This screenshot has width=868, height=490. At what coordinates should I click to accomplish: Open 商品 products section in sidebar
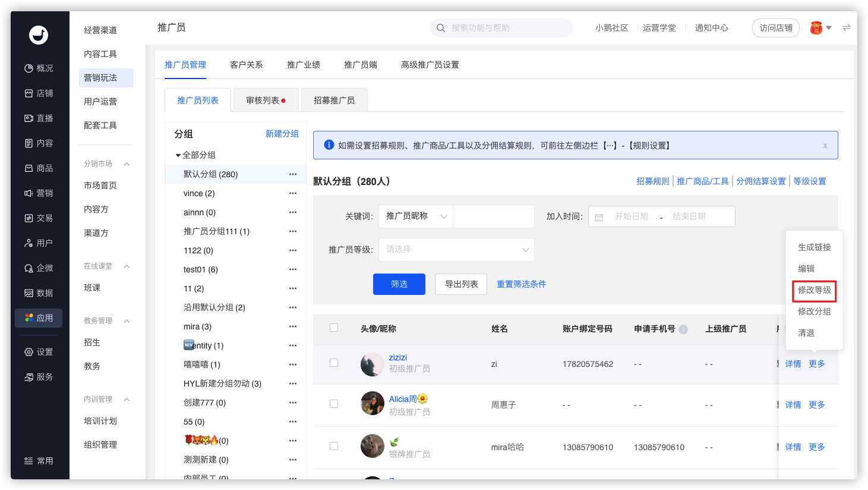39,168
